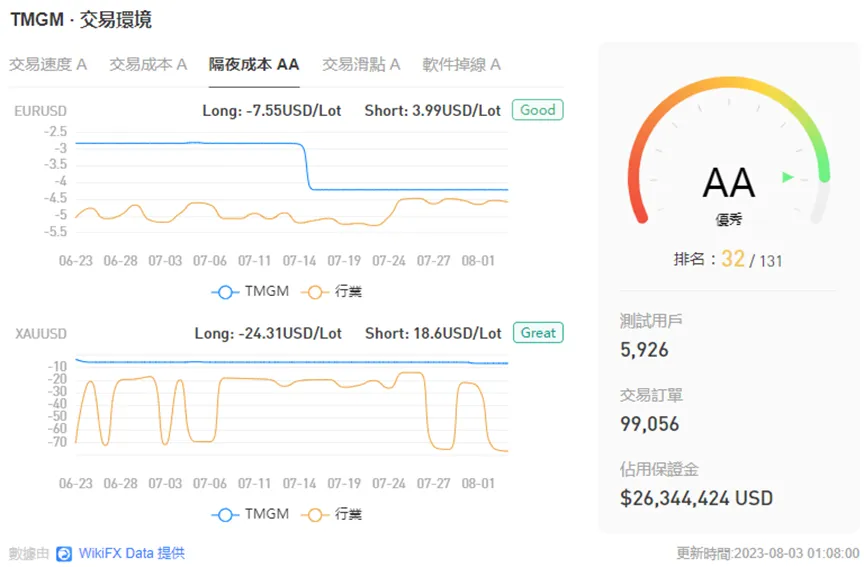Click XAUUSD Short: 18.6USD/Lot value
864x567 pixels.
[433, 333]
